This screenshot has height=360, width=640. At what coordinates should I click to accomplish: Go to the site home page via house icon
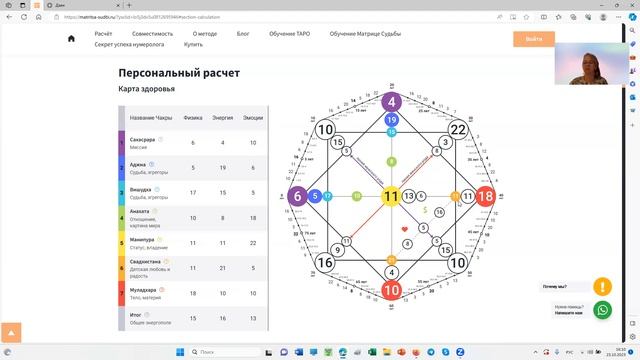[71, 39]
